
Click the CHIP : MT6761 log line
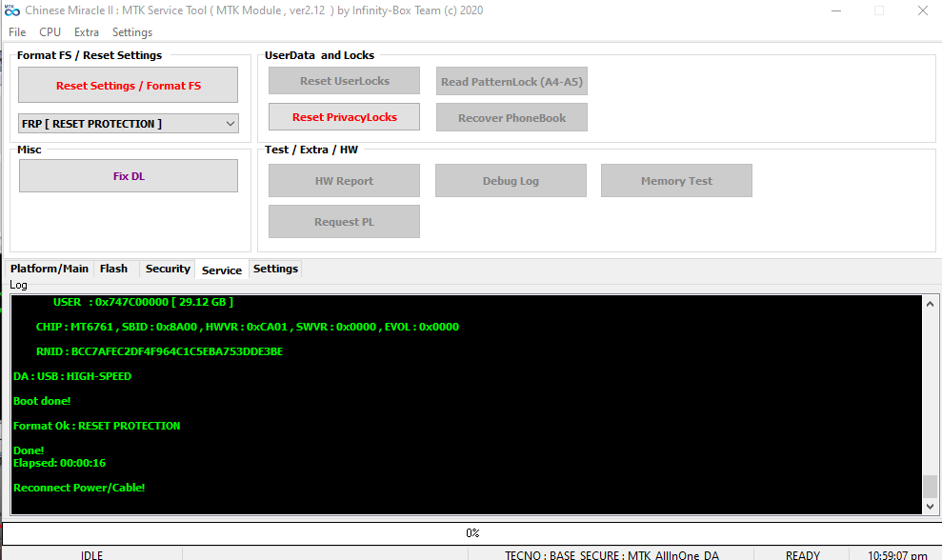tap(248, 327)
